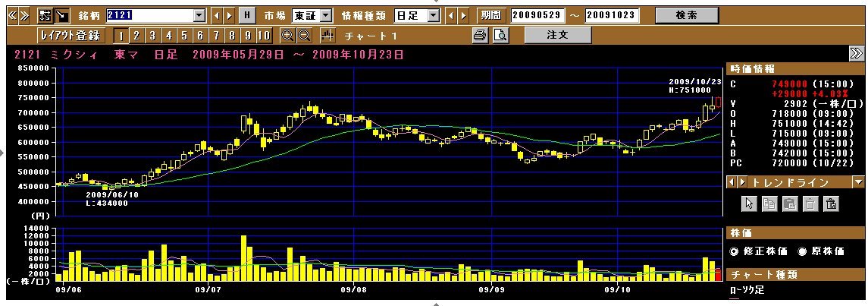Viewport: 868px width, 306px height.
Task: Click the 注文 order button
Action: tap(557, 35)
